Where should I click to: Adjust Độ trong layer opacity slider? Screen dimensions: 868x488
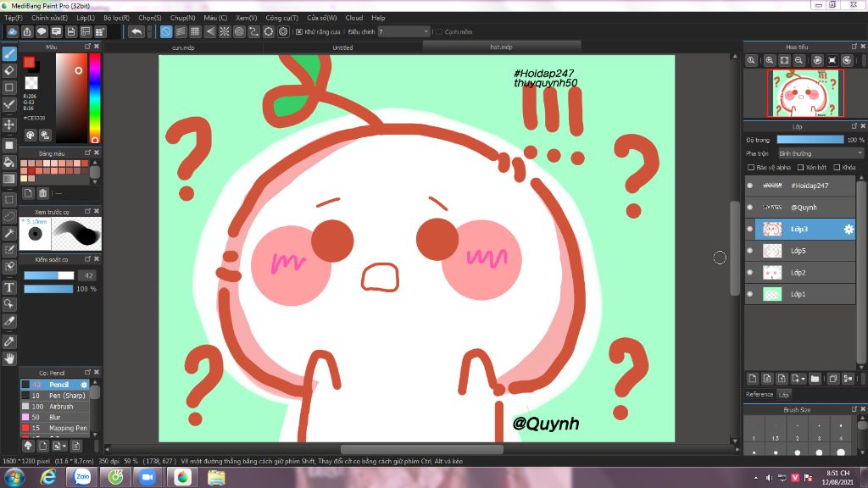810,140
